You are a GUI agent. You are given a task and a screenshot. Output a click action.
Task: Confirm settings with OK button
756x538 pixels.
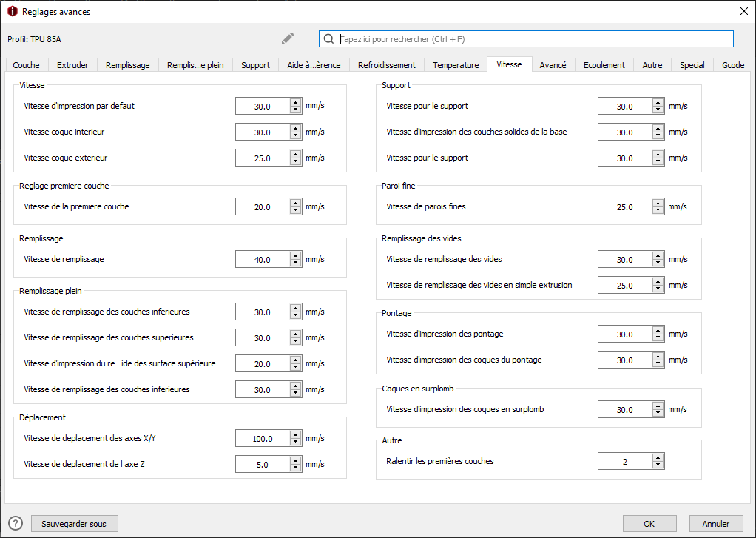649,524
